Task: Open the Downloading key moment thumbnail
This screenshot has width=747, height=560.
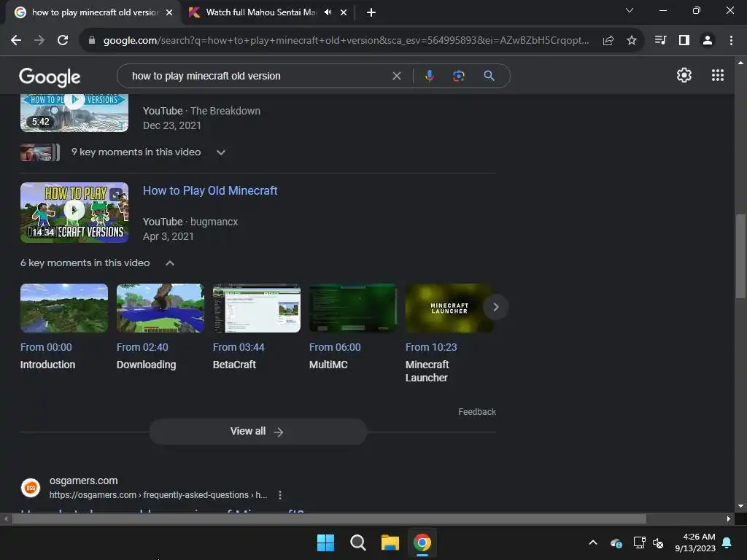Action: click(x=160, y=308)
